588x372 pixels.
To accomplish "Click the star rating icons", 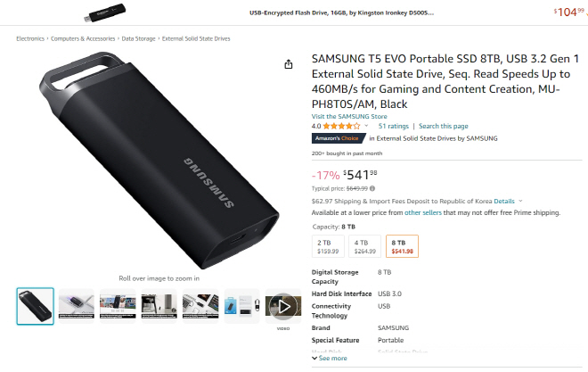I will click(342, 127).
